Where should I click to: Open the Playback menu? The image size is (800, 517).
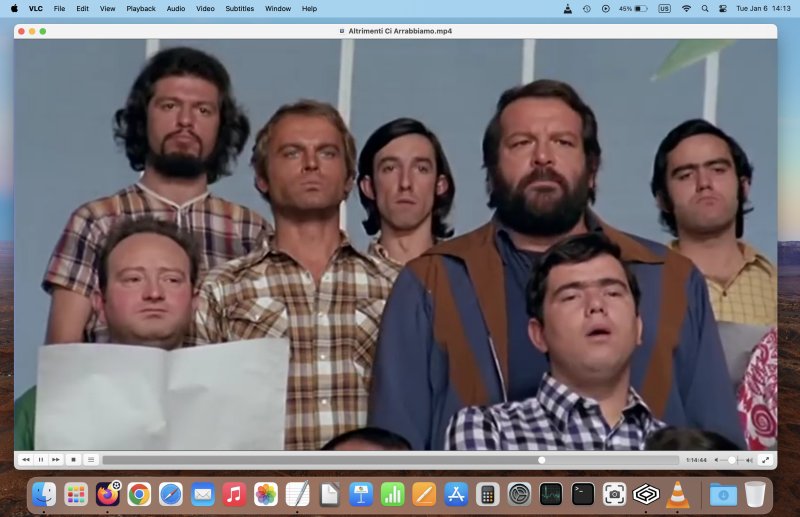[140, 8]
